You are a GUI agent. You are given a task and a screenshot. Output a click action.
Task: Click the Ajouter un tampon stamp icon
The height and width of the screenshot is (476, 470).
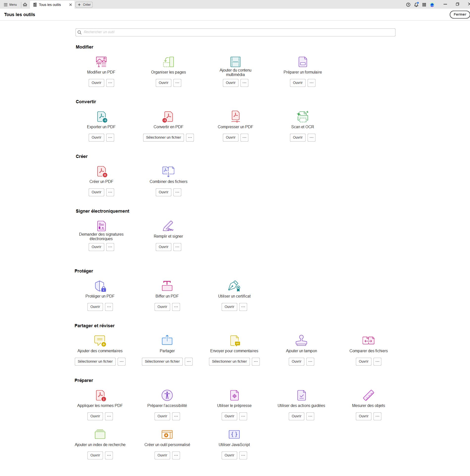(x=301, y=341)
